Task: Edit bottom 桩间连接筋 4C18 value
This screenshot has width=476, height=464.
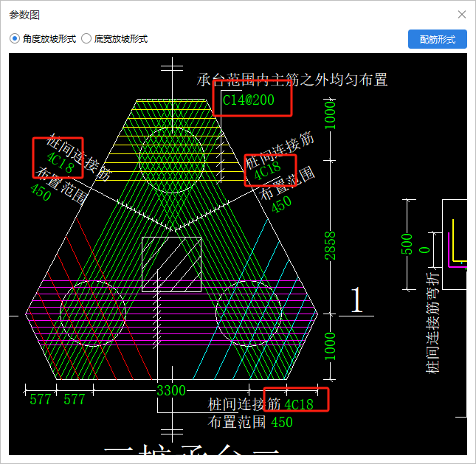Action: pyautogui.click(x=299, y=404)
